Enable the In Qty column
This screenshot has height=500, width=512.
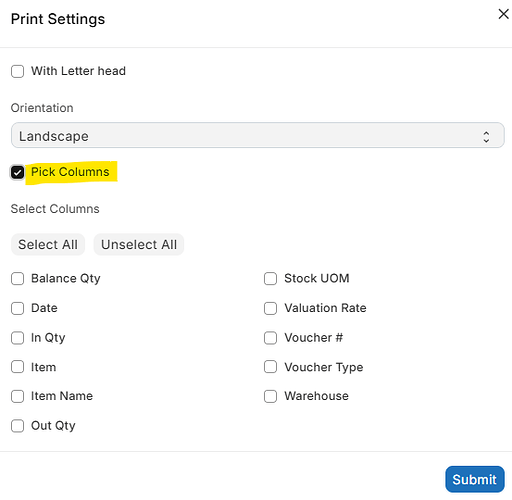pyautogui.click(x=17, y=338)
